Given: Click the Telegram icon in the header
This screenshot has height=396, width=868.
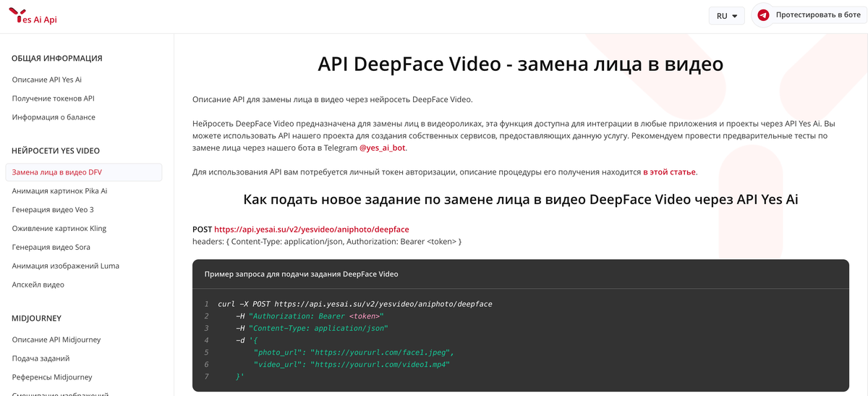Looking at the screenshot, I should tap(763, 14).
